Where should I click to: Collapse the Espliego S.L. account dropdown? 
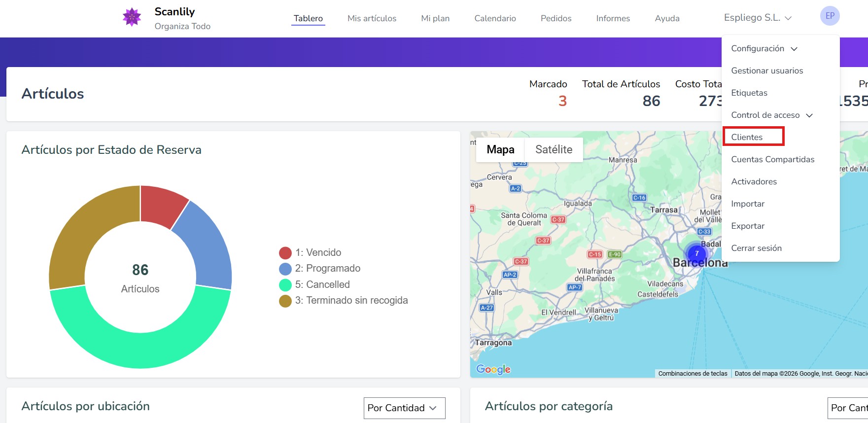coord(758,18)
